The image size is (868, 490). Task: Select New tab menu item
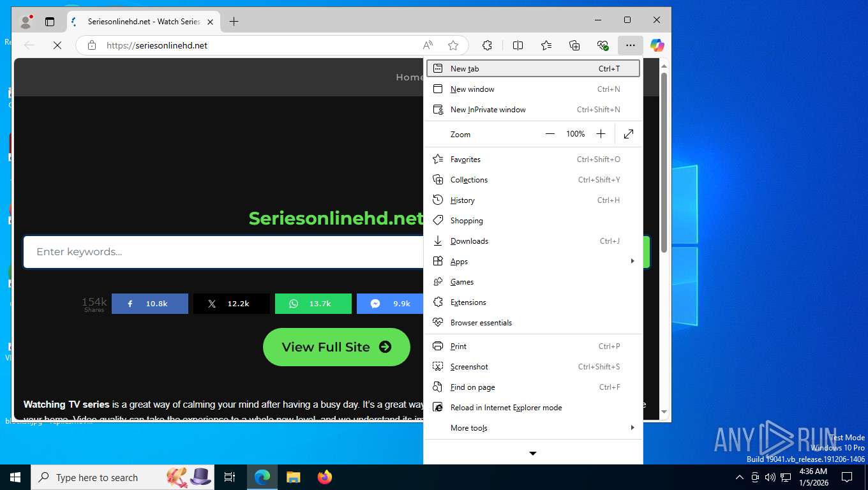(533, 69)
